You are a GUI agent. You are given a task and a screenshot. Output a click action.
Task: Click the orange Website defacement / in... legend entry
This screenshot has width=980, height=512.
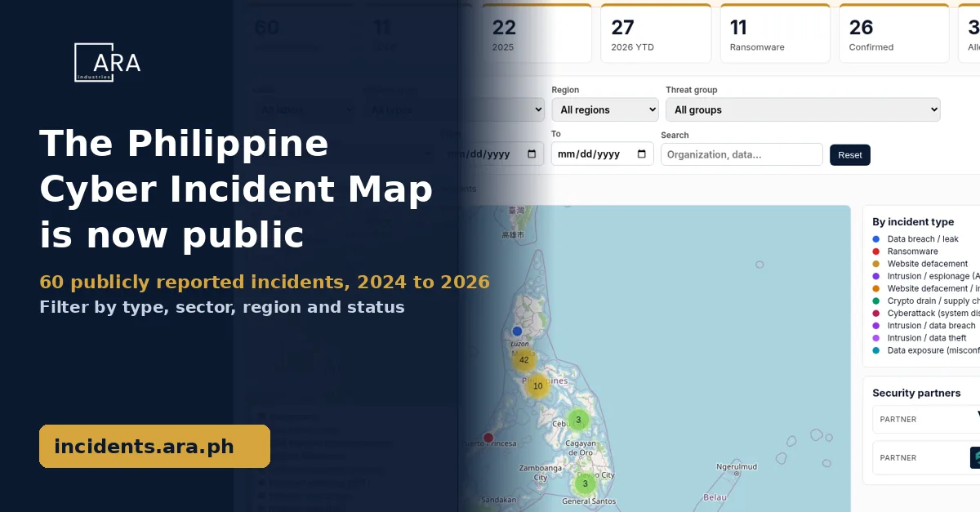pos(926,288)
